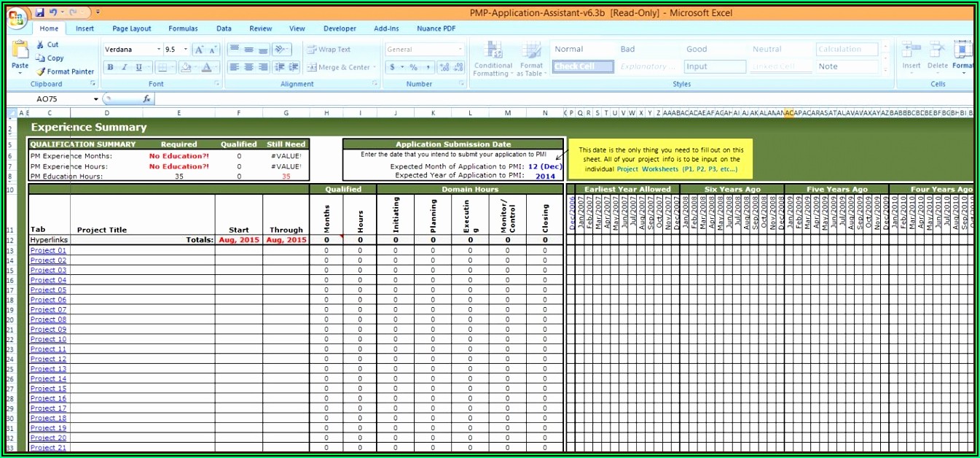Click the Save icon in Quick Access Toolbar
This screenshot has width=980, height=458.
[x=40, y=12]
